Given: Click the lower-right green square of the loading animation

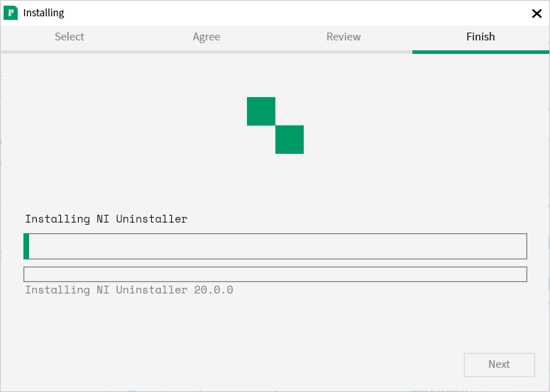Looking at the screenshot, I should 290,140.
